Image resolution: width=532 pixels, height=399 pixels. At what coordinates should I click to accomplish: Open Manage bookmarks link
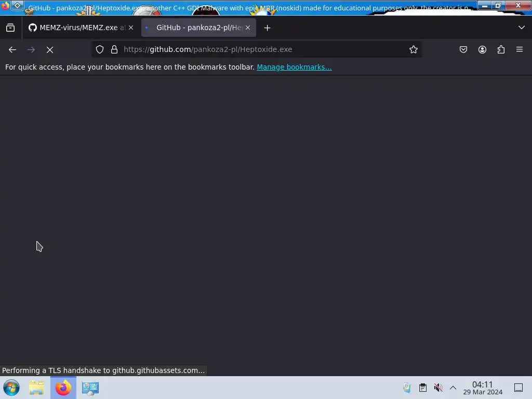294,67
